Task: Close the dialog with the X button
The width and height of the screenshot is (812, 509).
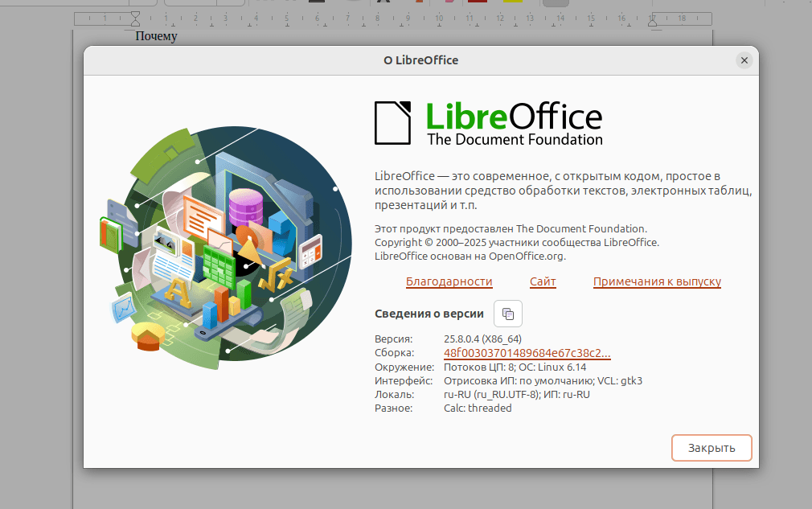Action: point(744,60)
